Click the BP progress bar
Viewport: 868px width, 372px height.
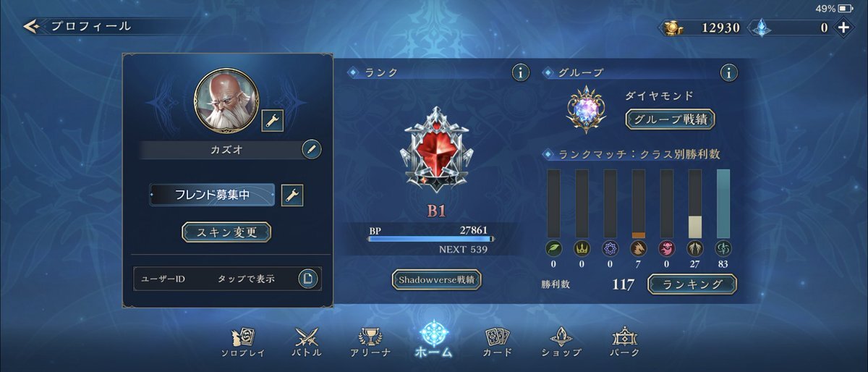[431, 238]
